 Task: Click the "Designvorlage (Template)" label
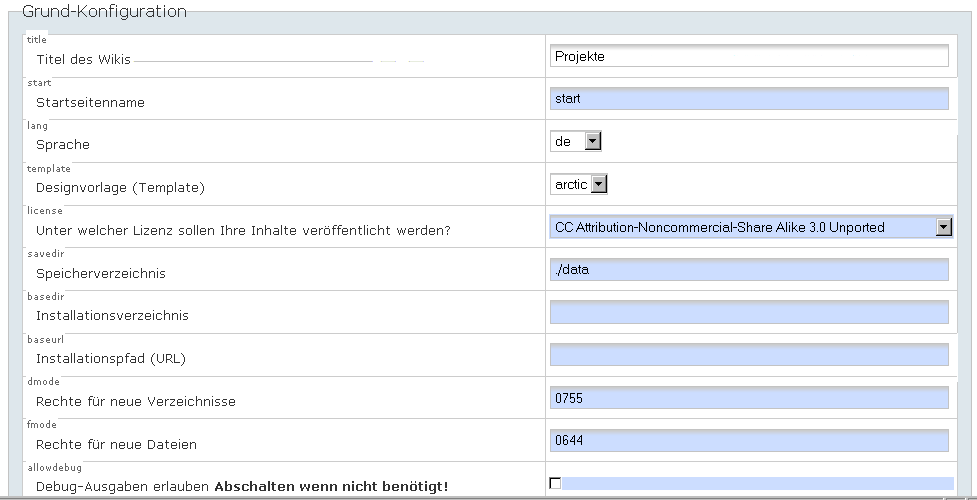[126, 187]
